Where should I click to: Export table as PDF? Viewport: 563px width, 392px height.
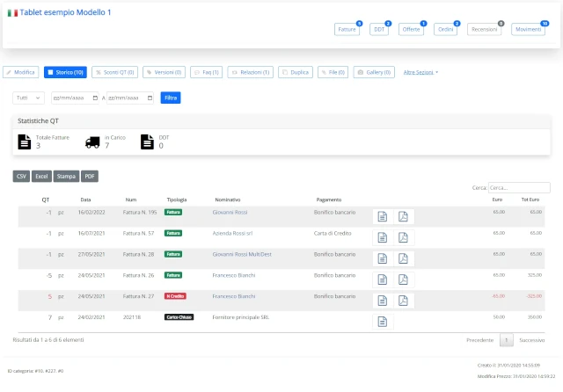pos(90,176)
